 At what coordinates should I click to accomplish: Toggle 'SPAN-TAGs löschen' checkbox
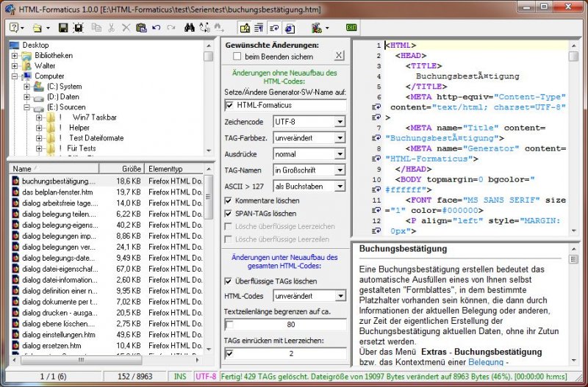click(229, 213)
